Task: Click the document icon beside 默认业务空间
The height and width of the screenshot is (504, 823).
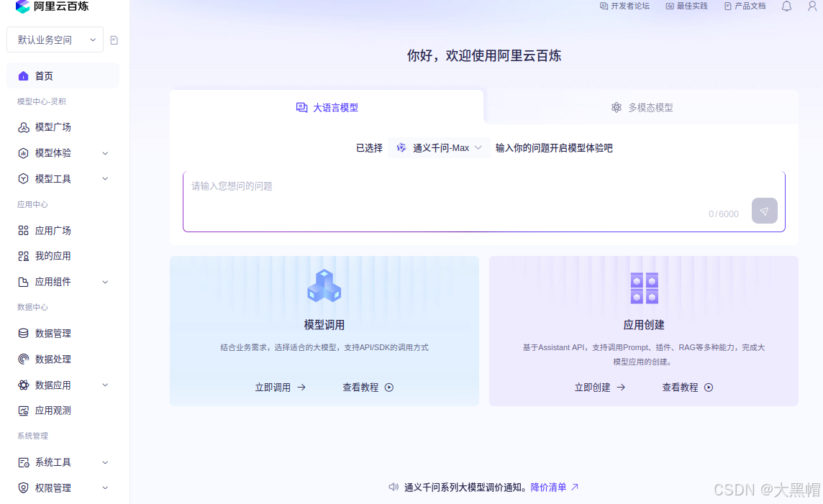Action: click(x=114, y=40)
